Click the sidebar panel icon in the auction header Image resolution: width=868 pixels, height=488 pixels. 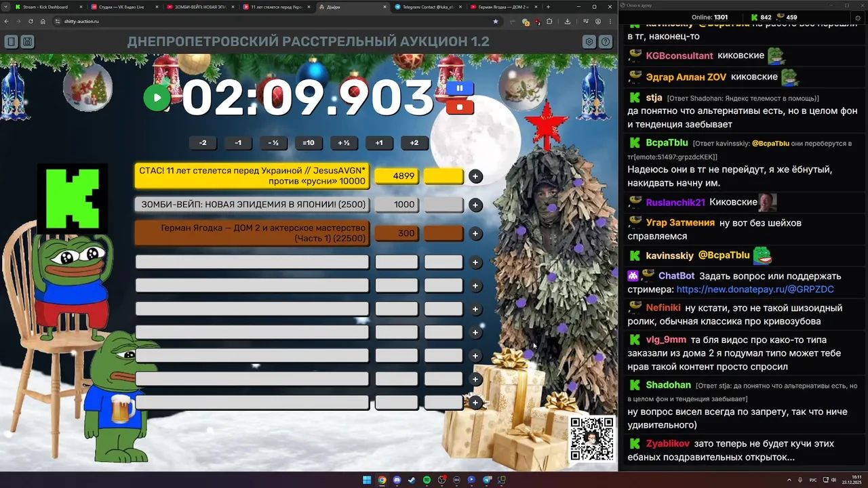pyautogui.click(x=11, y=42)
